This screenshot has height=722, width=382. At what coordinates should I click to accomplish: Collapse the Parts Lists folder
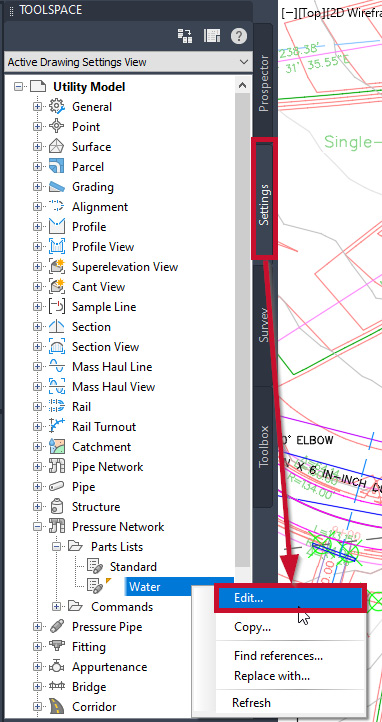pos(56,547)
